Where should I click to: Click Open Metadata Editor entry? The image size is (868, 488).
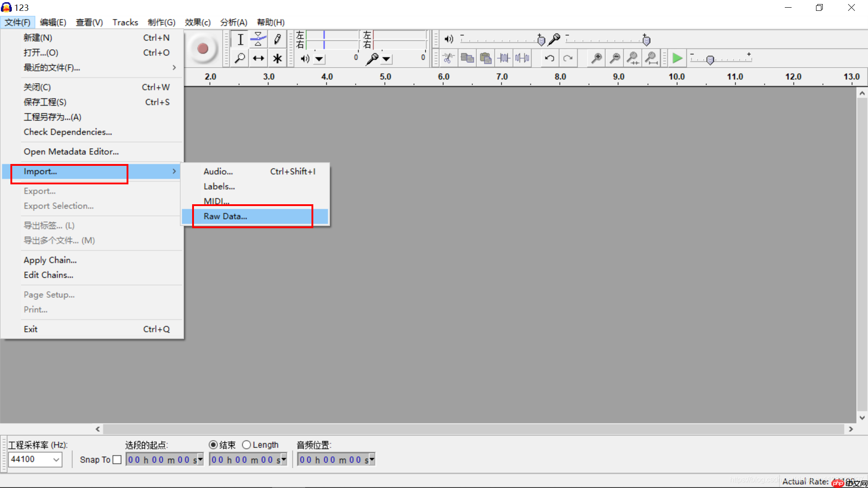(71, 152)
